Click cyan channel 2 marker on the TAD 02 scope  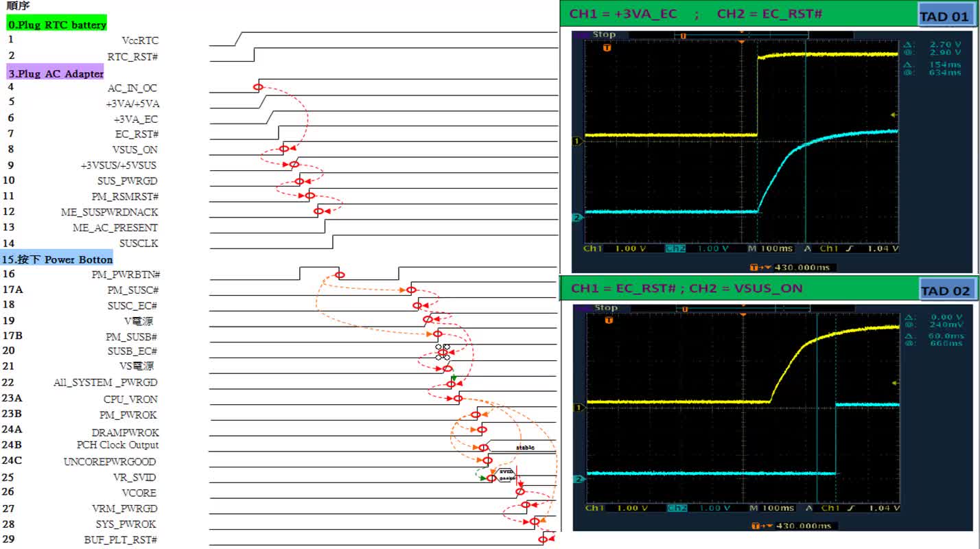pos(578,479)
